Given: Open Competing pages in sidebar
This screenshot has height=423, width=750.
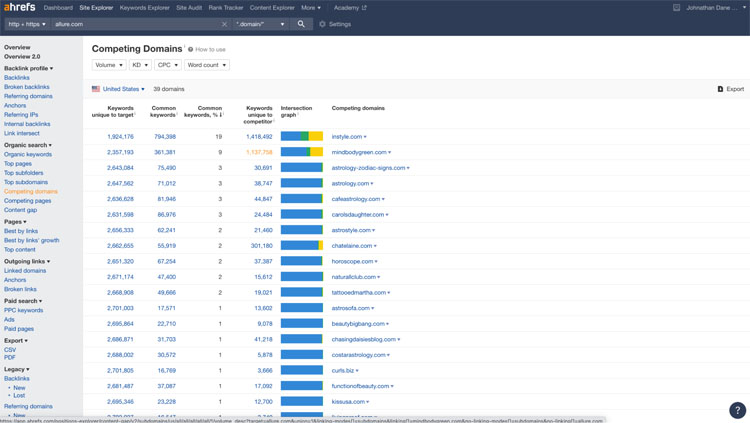Looking at the screenshot, I should point(27,201).
